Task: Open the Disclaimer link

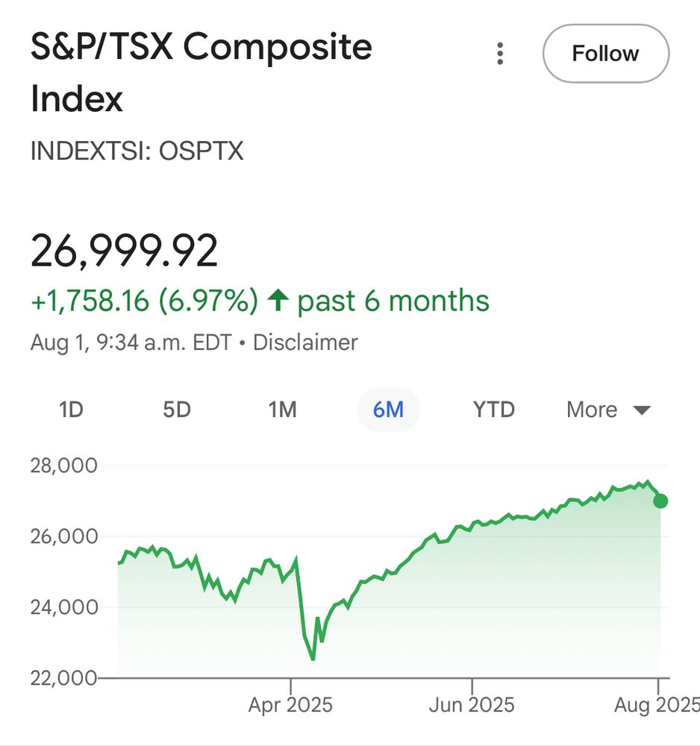Action: click(x=305, y=342)
